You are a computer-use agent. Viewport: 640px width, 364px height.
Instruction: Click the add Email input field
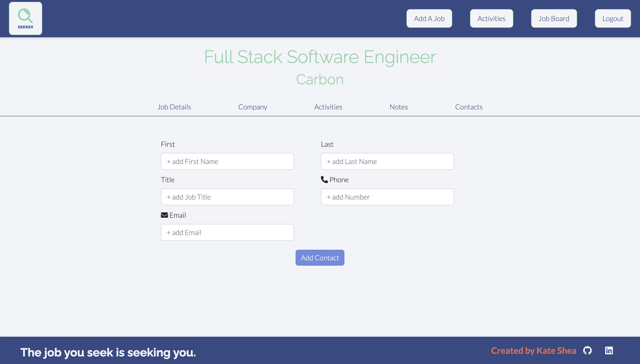pyautogui.click(x=227, y=232)
